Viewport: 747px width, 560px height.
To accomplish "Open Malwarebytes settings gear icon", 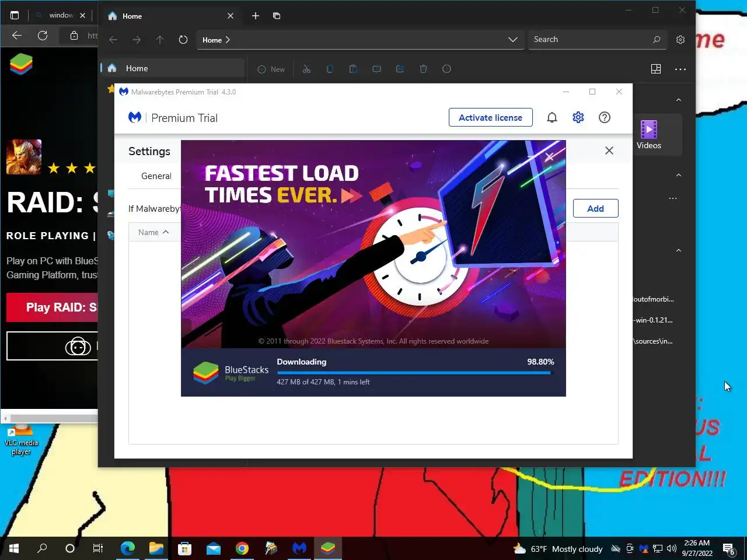I will click(578, 117).
